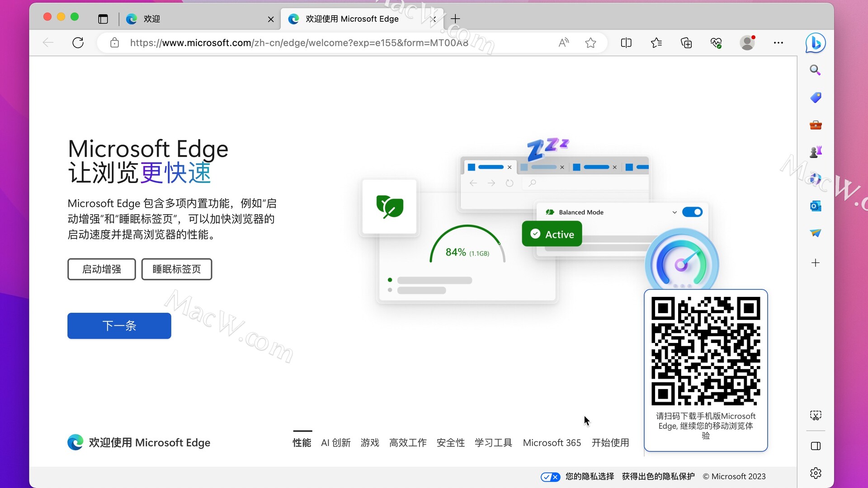The image size is (868, 488).
Task: Open sidebar settings gear
Action: 816,473
